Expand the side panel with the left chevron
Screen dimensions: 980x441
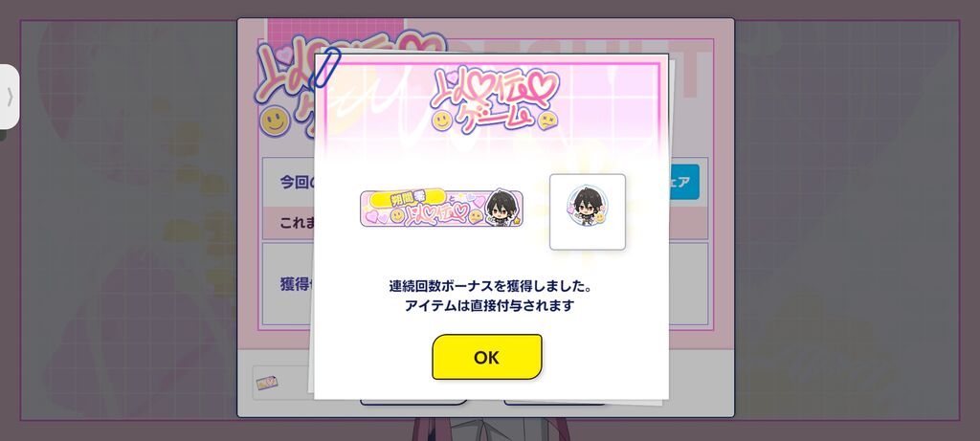tap(9, 97)
